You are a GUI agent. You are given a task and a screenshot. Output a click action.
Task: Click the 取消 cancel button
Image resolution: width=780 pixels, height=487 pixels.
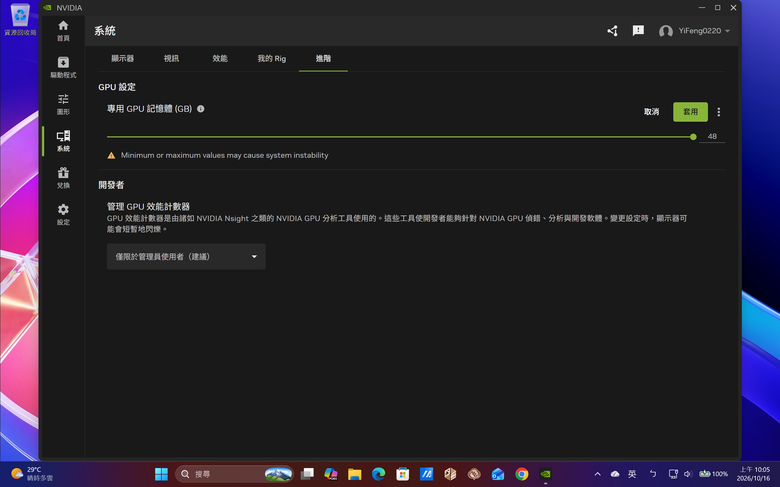[x=651, y=112]
